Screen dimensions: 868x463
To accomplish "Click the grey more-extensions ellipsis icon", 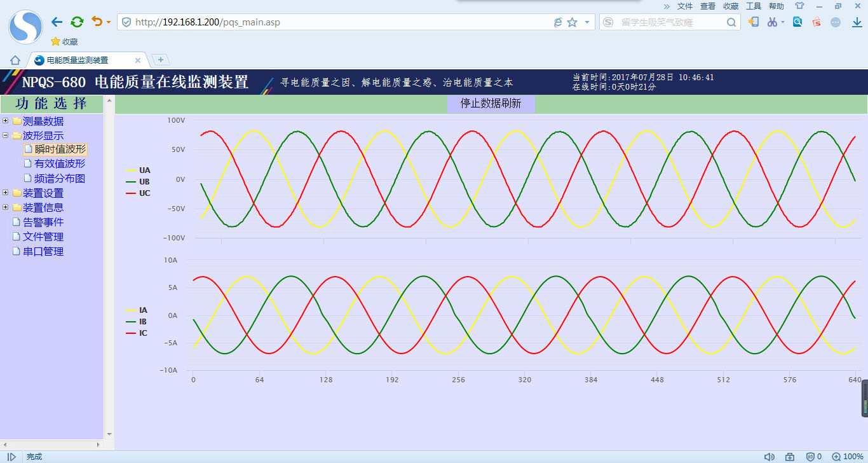I will [836, 22].
